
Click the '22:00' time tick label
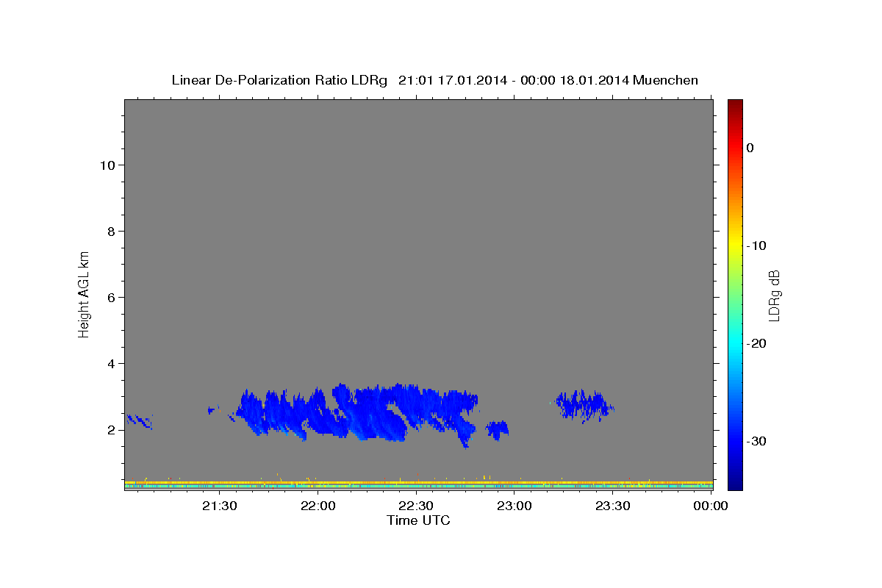(318, 506)
